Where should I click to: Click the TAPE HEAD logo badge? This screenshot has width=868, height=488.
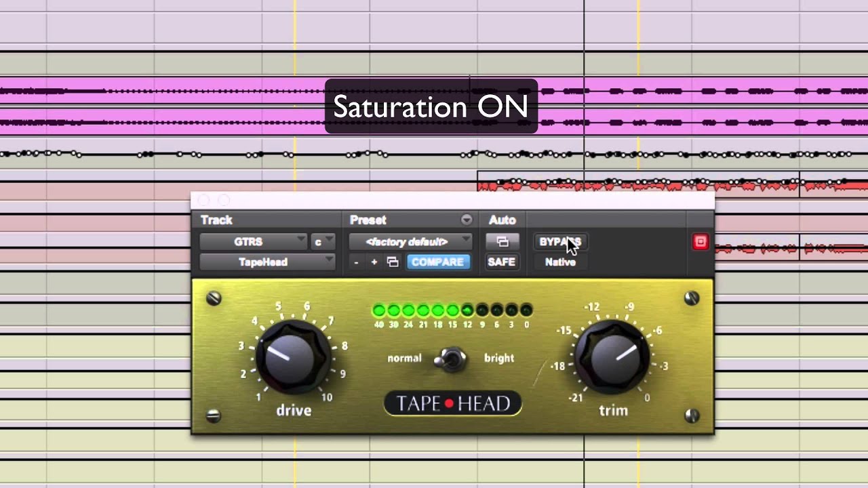[x=452, y=404]
